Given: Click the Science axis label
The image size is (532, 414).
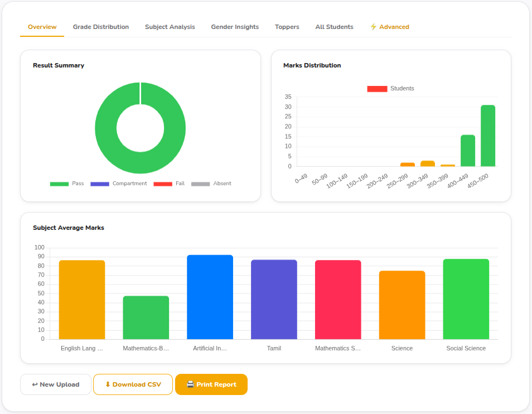Looking at the screenshot, I should coord(402,348).
